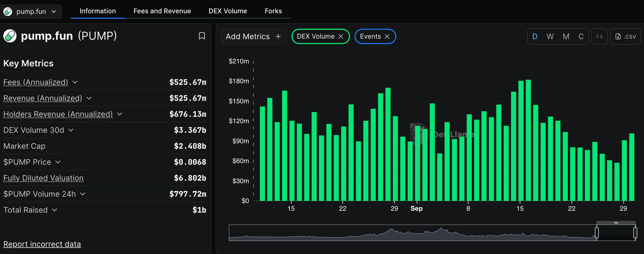Expand the DEX Volume 30d breakdown
Screen dimensions: 644x254
71,130
